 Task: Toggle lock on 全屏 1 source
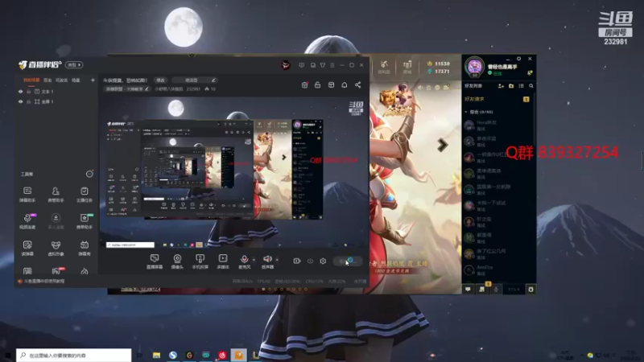pos(29,101)
